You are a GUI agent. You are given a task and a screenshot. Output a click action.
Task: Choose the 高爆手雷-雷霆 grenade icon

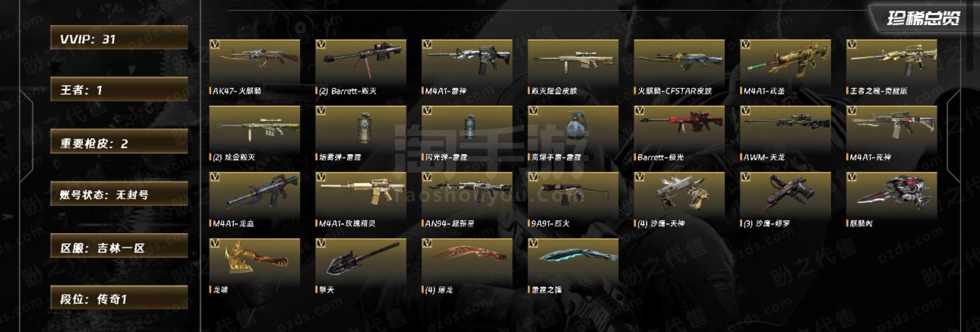pyautogui.click(x=573, y=128)
